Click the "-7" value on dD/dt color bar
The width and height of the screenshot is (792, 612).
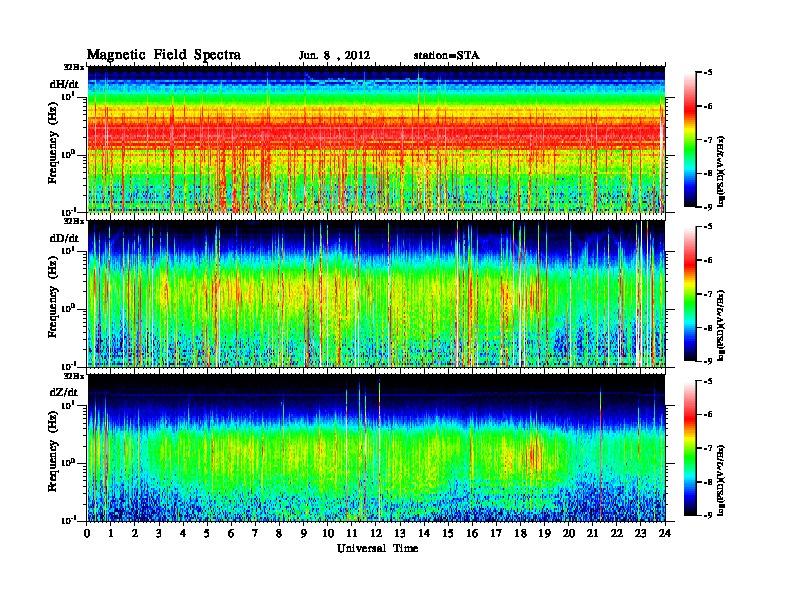click(708, 294)
